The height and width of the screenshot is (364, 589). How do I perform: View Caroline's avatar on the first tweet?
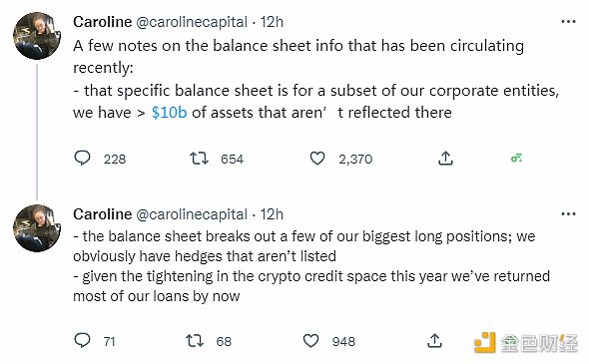(x=37, y=36)
